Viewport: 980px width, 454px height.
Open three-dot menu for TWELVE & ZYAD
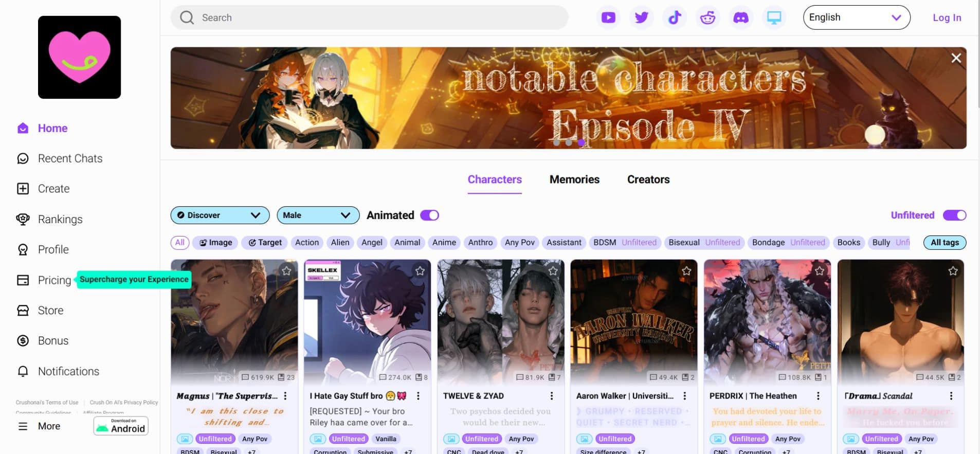552,396
